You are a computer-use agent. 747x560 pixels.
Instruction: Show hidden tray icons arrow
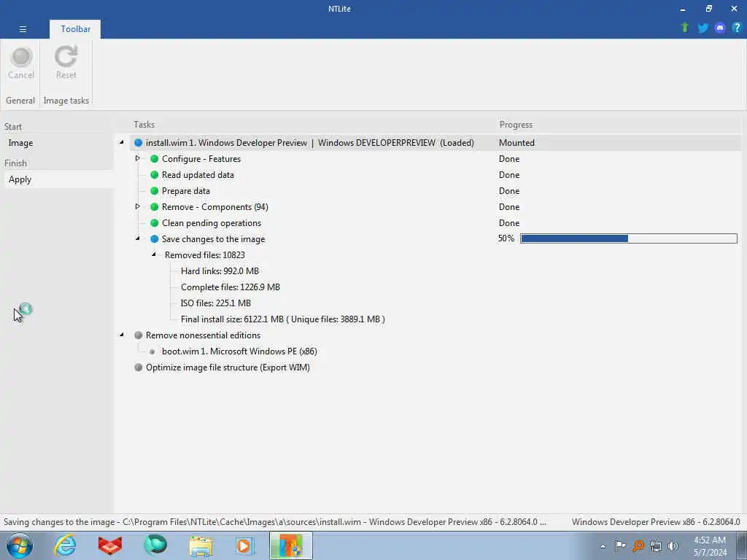pos(603,547)
